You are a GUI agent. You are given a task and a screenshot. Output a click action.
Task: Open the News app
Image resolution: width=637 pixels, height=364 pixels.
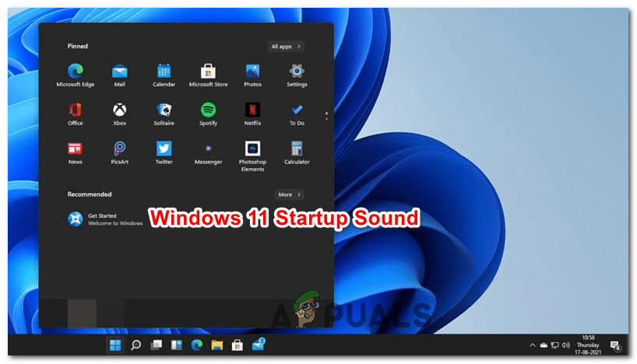pos(76,153)
